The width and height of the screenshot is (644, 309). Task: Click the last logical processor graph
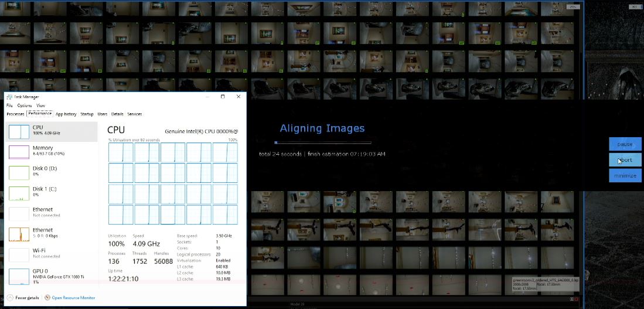point(225,215)
